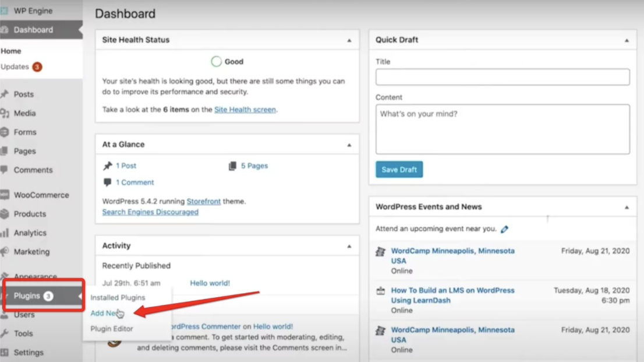Collapse the At a Glance panel

pos(349,145)
